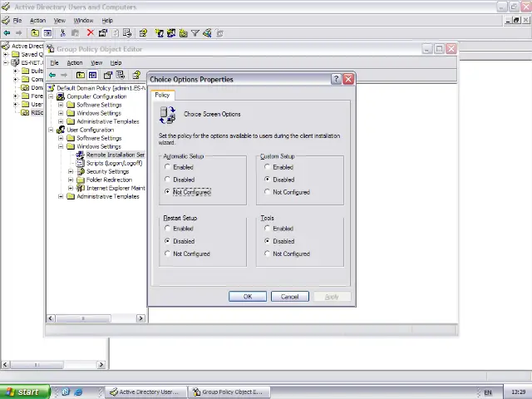
Task: Click Create new user icon
Action: (x=159, y=33)
